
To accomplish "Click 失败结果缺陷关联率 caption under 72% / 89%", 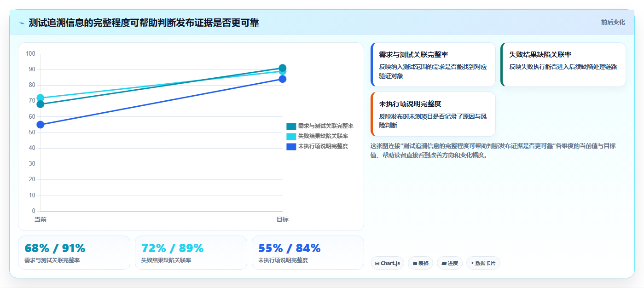I will (x=166, y=260).
